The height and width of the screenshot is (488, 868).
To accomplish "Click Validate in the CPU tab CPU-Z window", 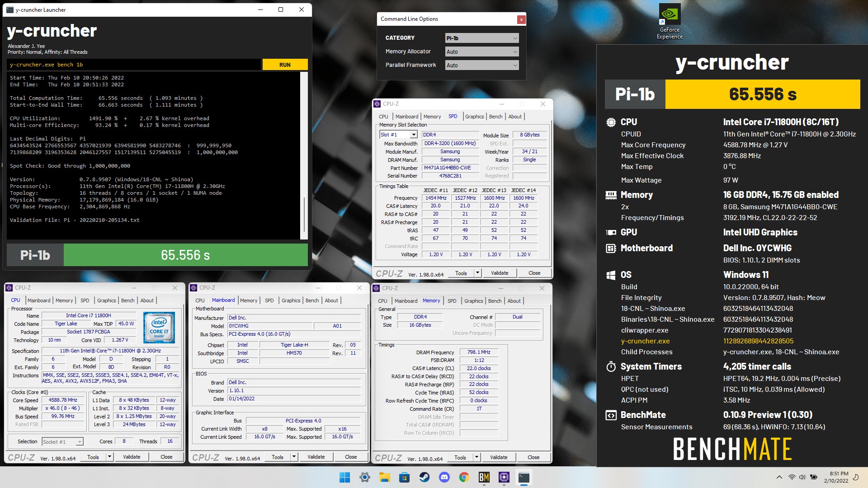I will [x=132, y=457].
